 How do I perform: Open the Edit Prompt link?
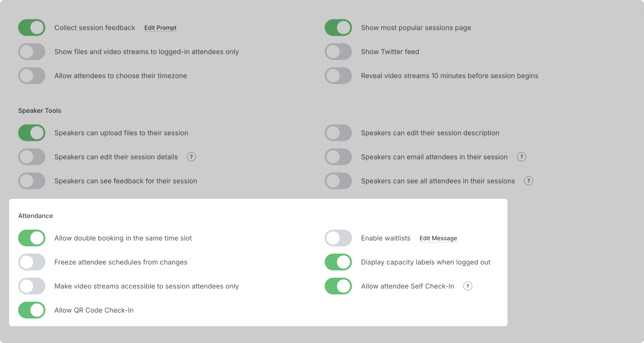(x=160, y=28)
